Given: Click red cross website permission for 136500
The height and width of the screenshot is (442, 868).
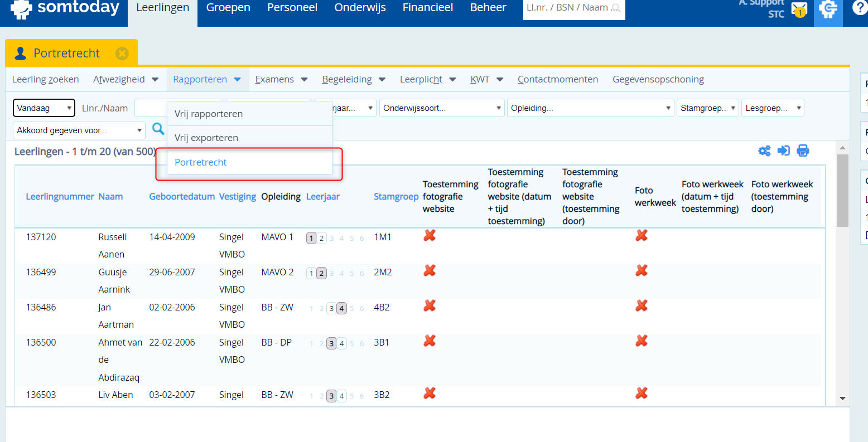Looking at the screenshot, I should 430,341.
